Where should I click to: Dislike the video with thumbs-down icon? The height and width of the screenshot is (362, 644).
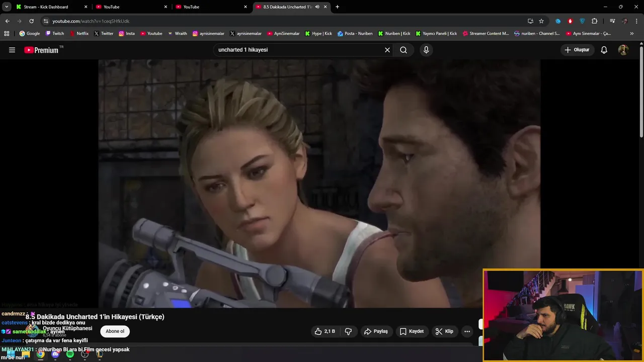coord(348,331)
